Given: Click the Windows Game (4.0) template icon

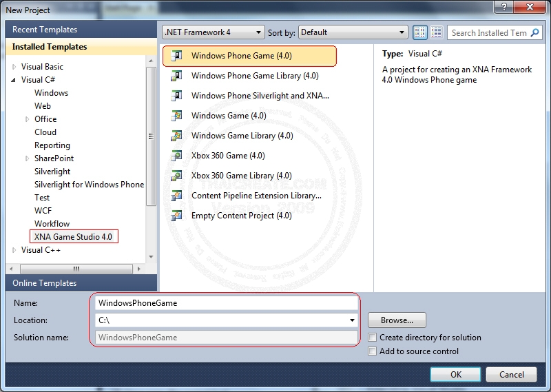Looking at the screenshot, I should (x=176, y=116).
